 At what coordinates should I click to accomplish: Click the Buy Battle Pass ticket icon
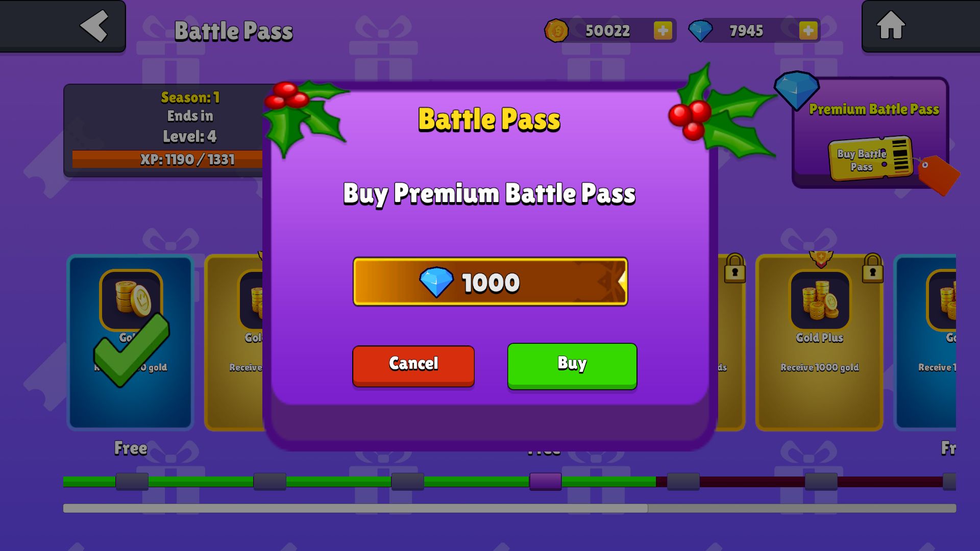pyautogui.click(x=871, y=158)
